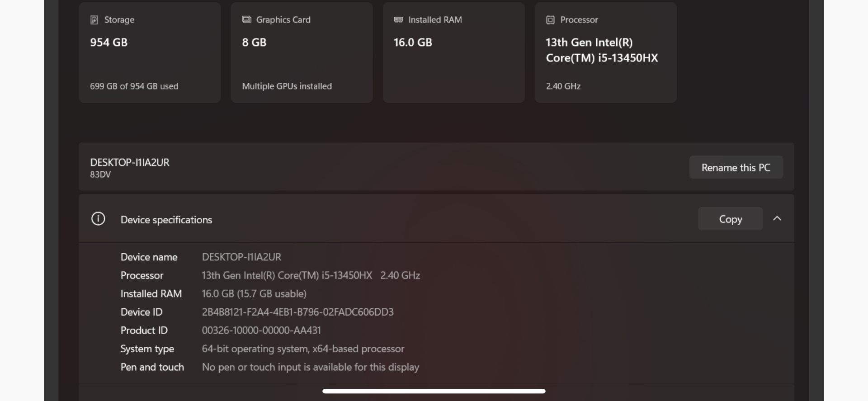This screenshot has height=401, width=868.
Task: Click the Processor chip icon
Action: pos(550,20)
